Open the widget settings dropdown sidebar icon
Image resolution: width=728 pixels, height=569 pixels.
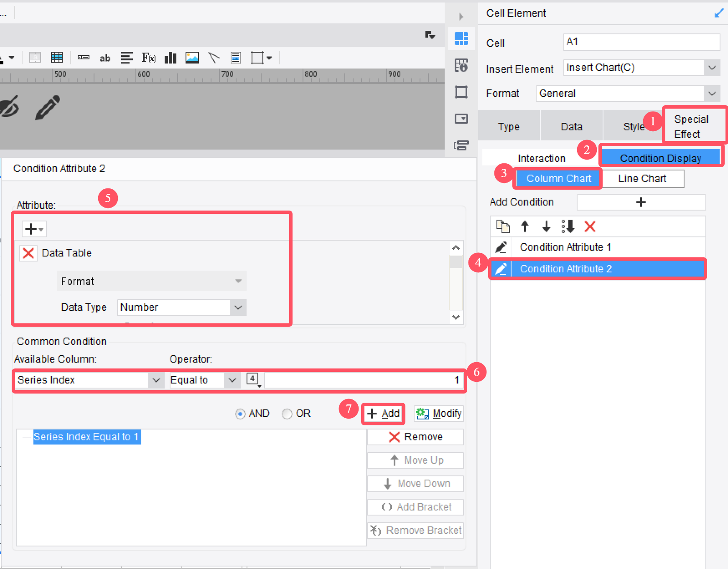[461, 119]
